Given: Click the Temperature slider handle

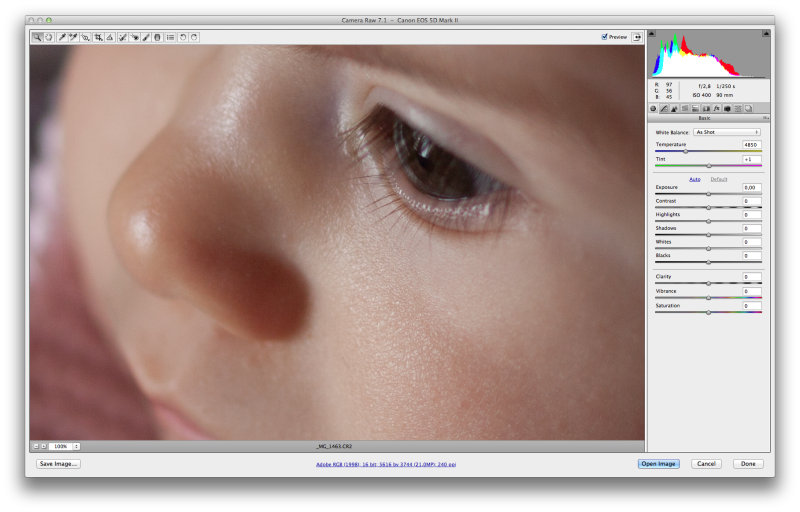Looking at the screenshot, I should [685, 151].
